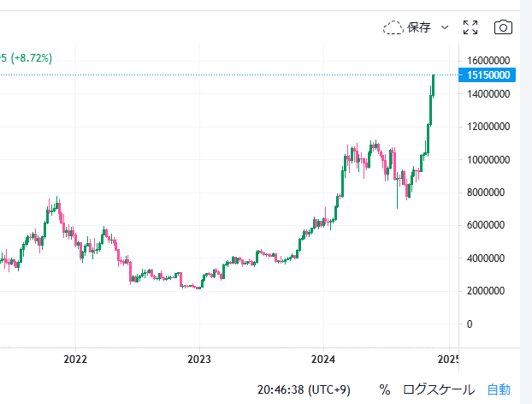Click the tall green candle at chart peak
The image size is (532, 404).
433,86
